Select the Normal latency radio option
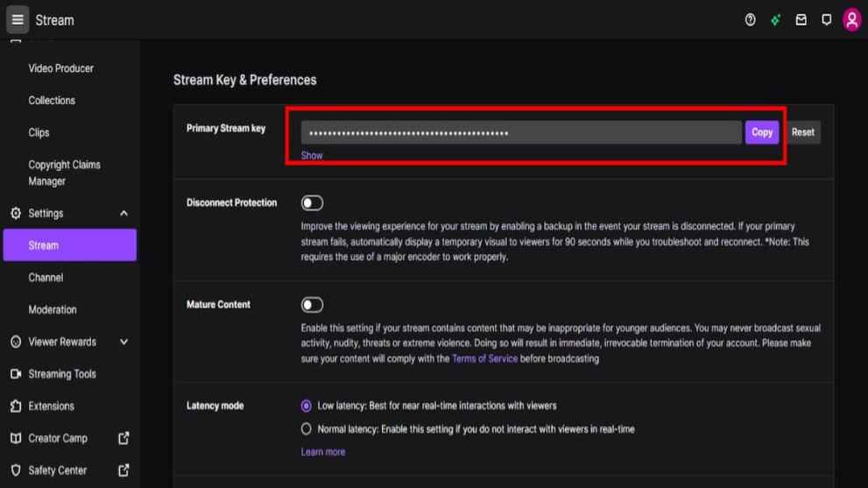 click(307, 429)
